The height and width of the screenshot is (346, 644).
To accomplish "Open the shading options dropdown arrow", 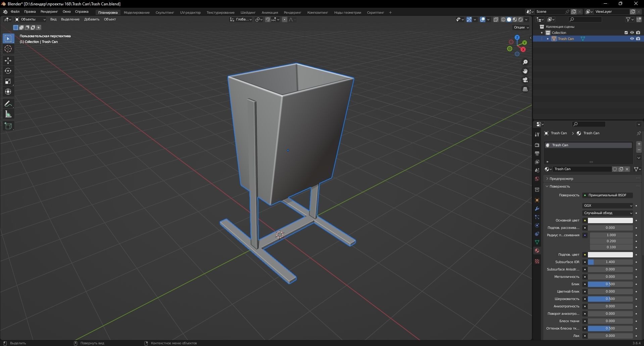I will [527, 19].
